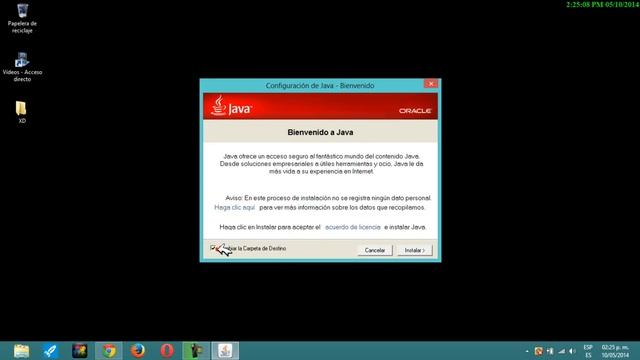Show hidden system tray icons

point(527,351)
